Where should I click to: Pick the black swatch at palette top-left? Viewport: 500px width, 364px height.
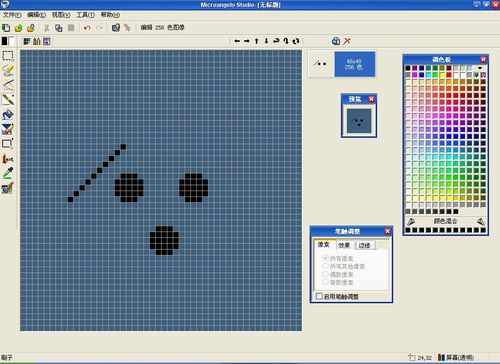(x=408, y=68)
